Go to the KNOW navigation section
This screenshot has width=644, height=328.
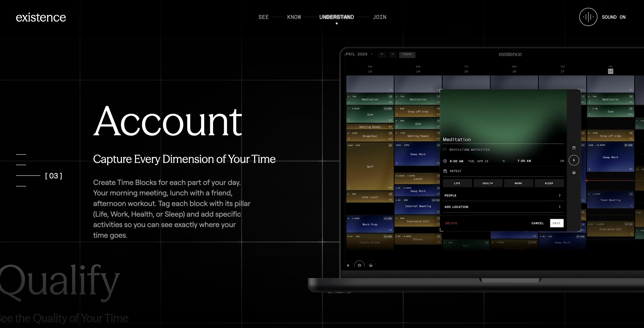tap(294, 17)
